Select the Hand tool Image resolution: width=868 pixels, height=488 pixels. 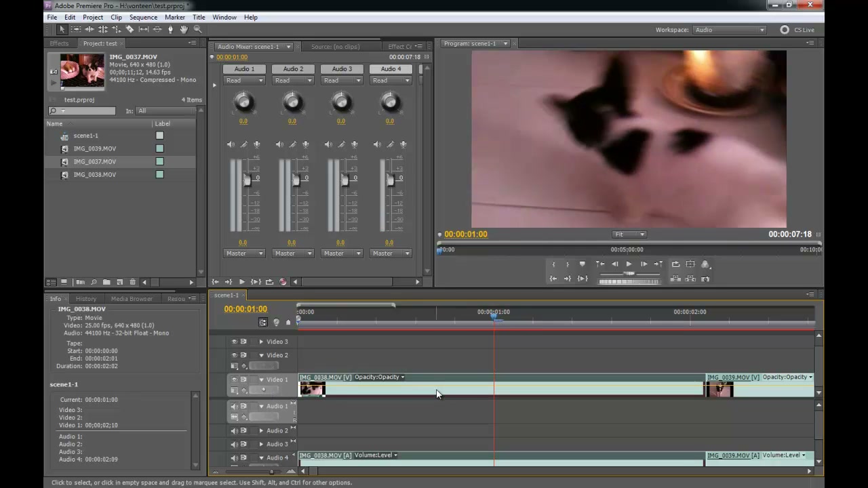184,30
